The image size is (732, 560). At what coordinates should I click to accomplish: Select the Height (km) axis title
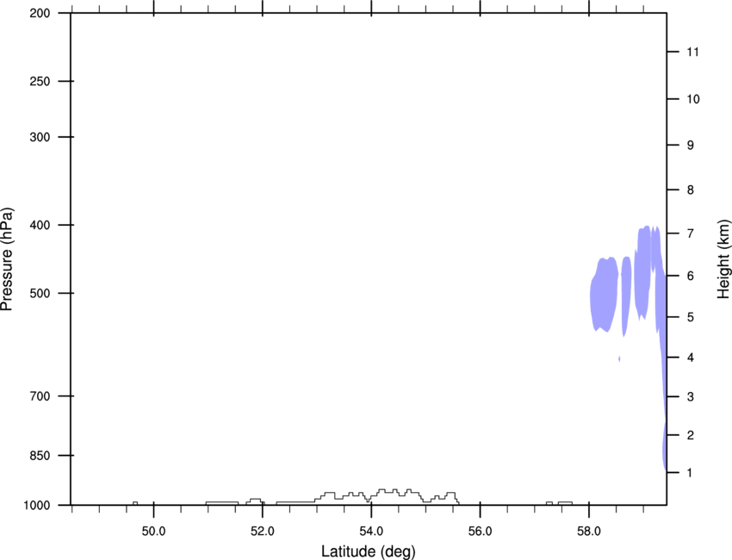tap(723, 252)
